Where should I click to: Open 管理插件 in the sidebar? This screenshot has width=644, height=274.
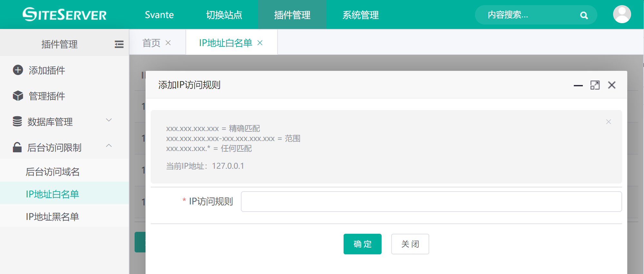pyautogui.click(x=47, y=96)
